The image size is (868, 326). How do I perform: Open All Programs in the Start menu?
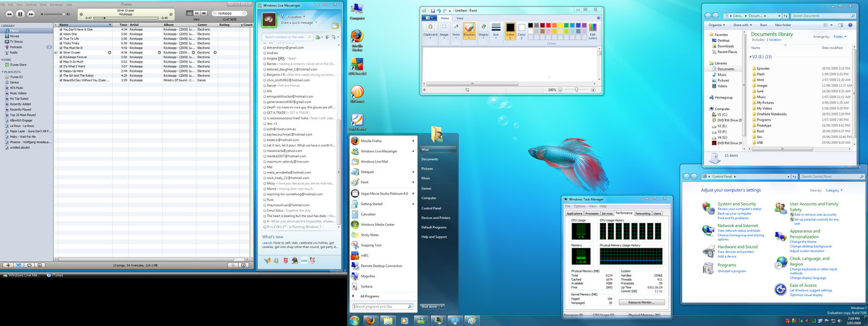pyautogui.click(x=369, y=296)
